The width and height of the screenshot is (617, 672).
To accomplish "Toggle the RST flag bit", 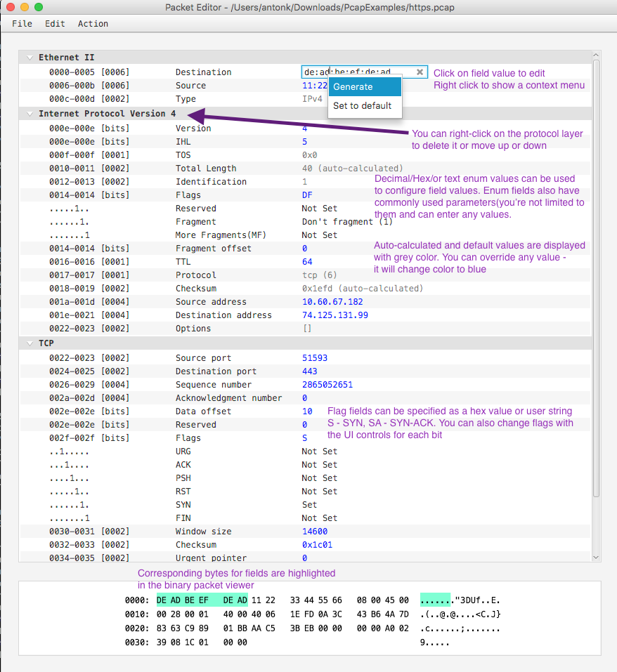I will (x=320, y=491).
